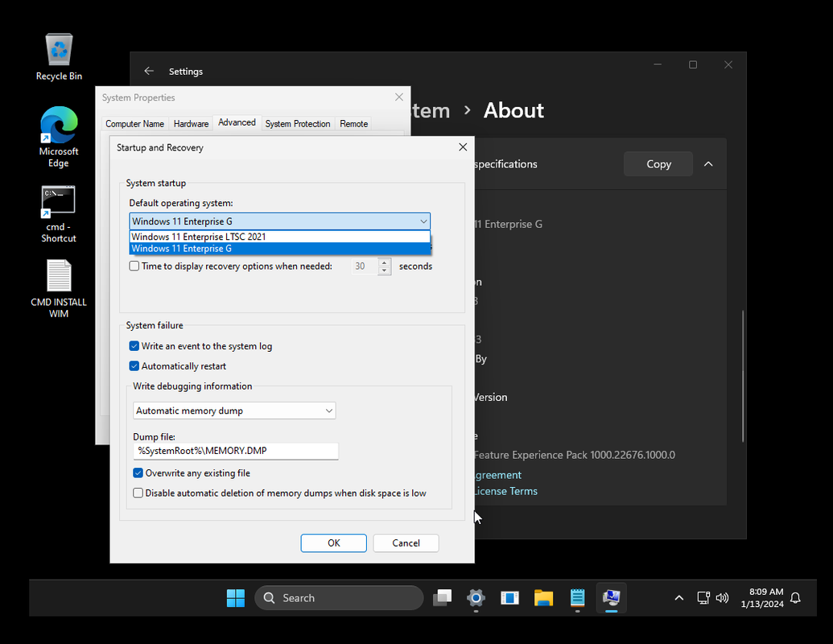This screenshot has width=833, height=644.
Task: Open the notifications bell icon
Action: (795, 598)
